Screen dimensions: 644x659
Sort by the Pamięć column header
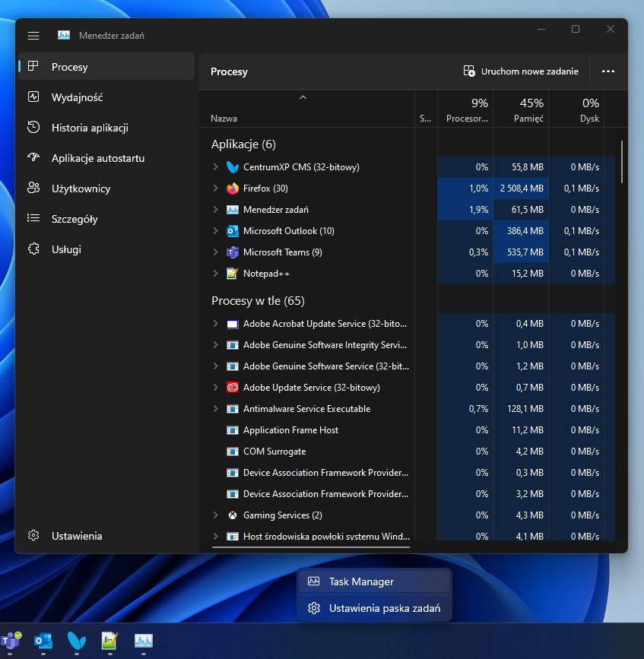coord(522,109)
